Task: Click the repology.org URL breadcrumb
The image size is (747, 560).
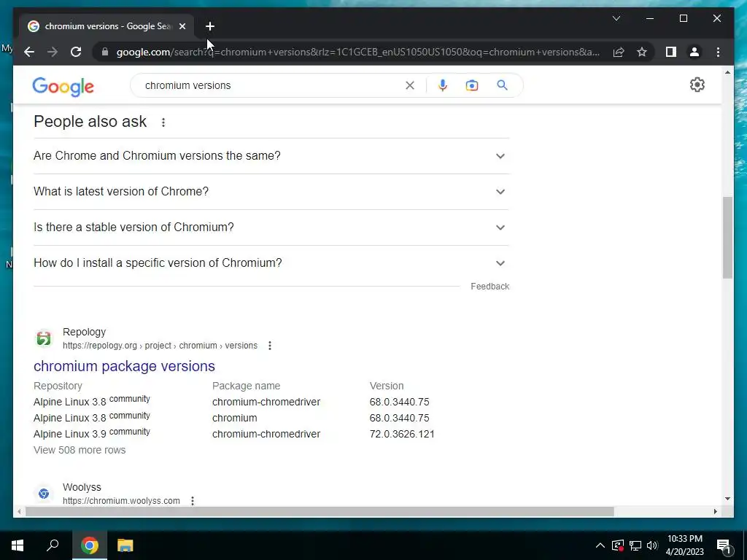Action: click(160, 346)
